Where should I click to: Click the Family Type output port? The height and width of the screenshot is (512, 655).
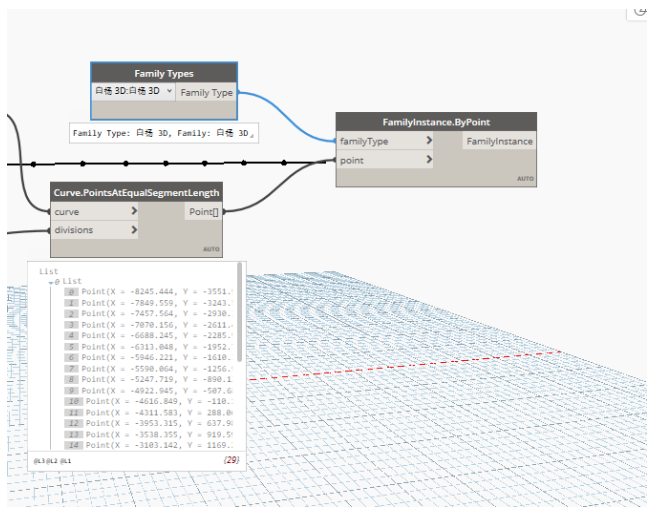[x=207, y=92]
